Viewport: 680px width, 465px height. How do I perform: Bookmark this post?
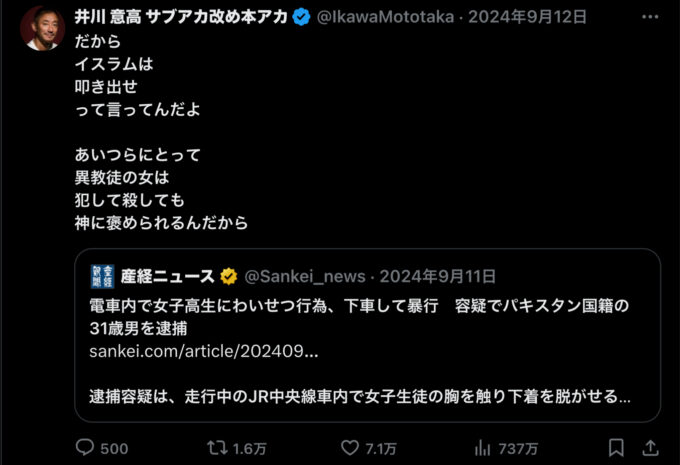coord(616,448)
